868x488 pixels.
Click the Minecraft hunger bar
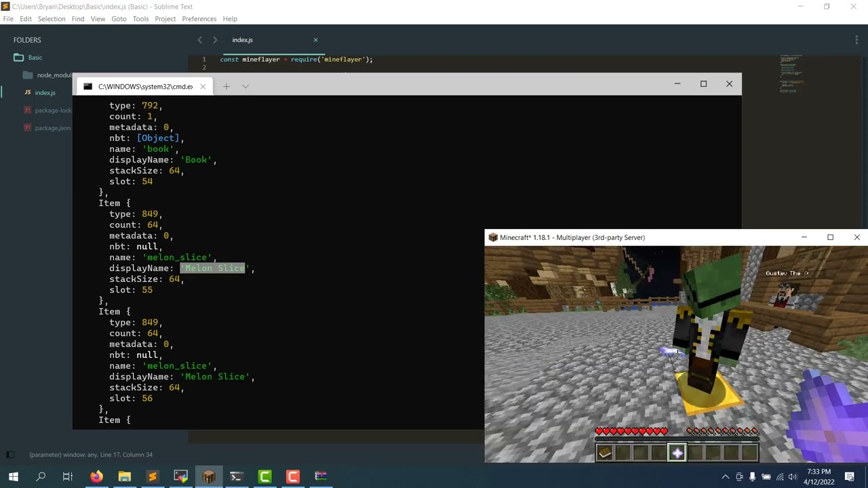722,431
